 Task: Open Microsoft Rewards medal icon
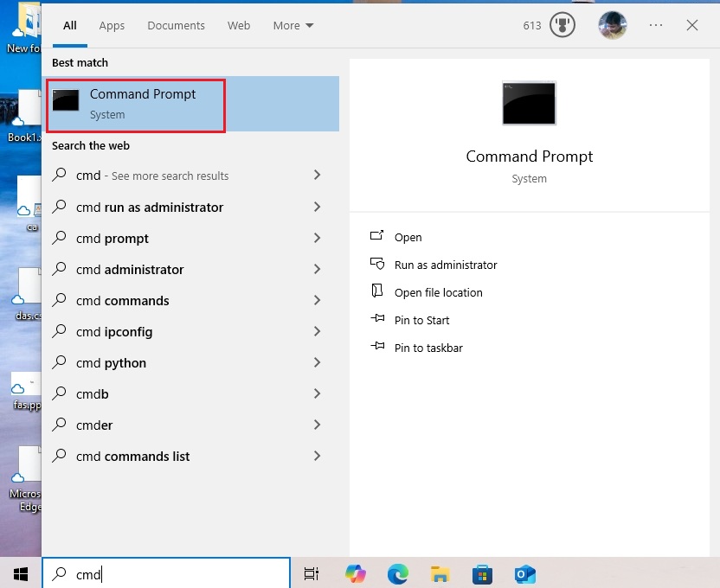(x=562, y=25)
